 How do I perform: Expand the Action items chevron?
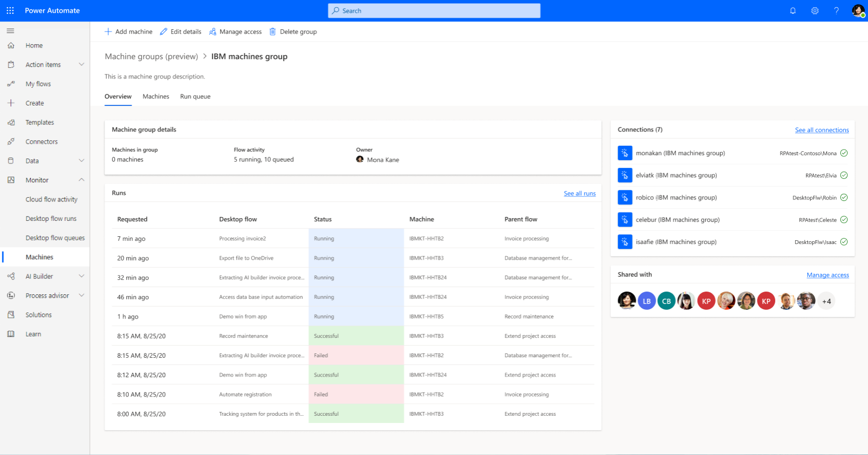pos(82,65)
